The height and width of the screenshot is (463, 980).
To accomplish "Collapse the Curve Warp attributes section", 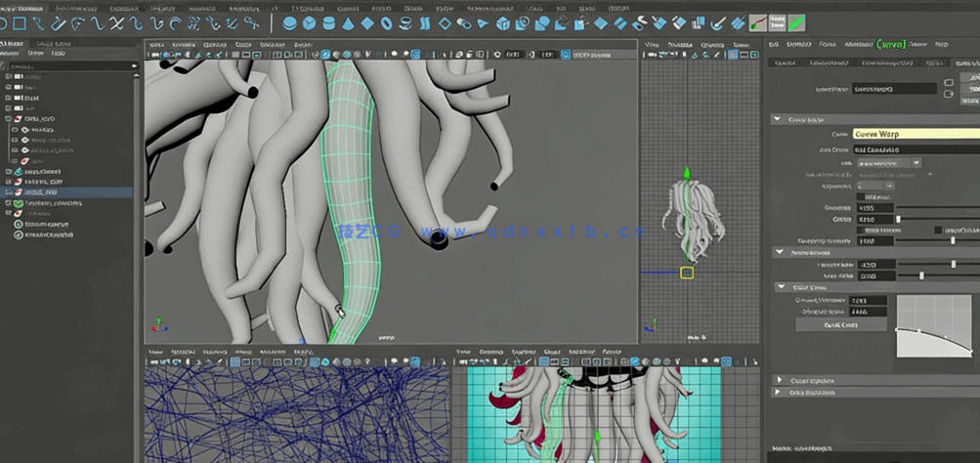I will [x=778, y=119].
